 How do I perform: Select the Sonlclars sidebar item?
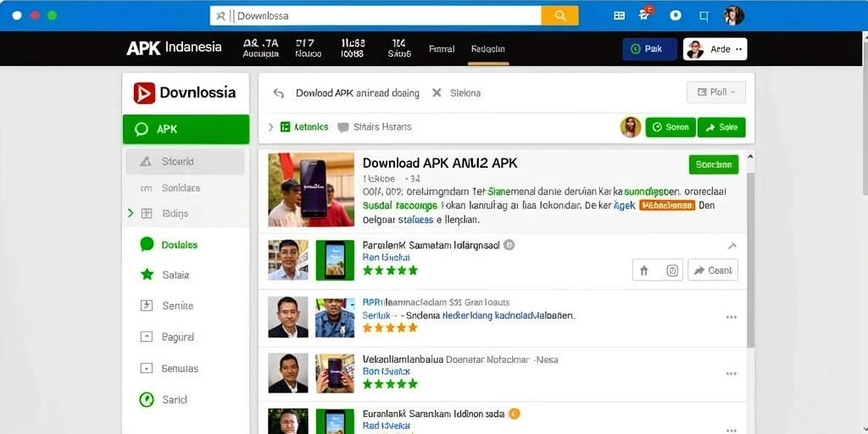point(181,188)
